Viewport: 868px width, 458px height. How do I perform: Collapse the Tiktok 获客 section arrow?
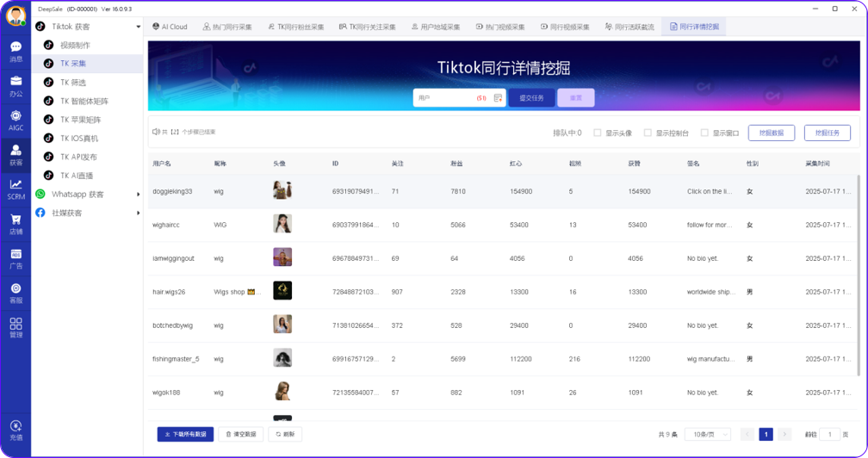pyautogui.click(x=138, y=27)
